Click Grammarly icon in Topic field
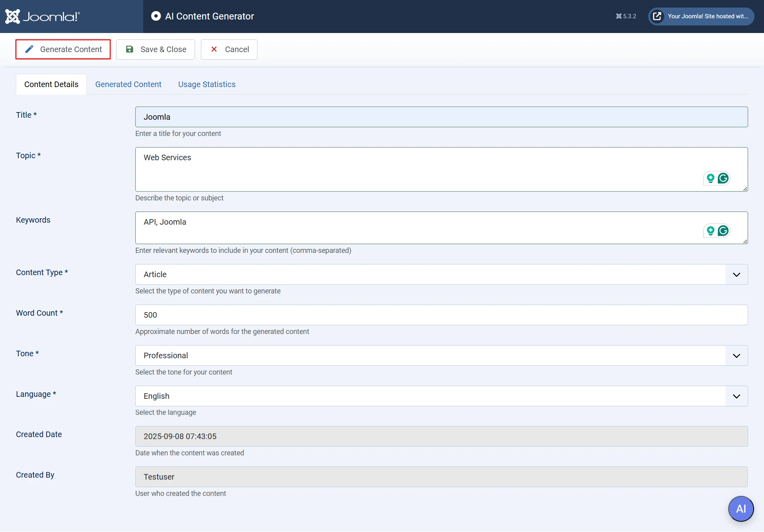 point(723,178)
